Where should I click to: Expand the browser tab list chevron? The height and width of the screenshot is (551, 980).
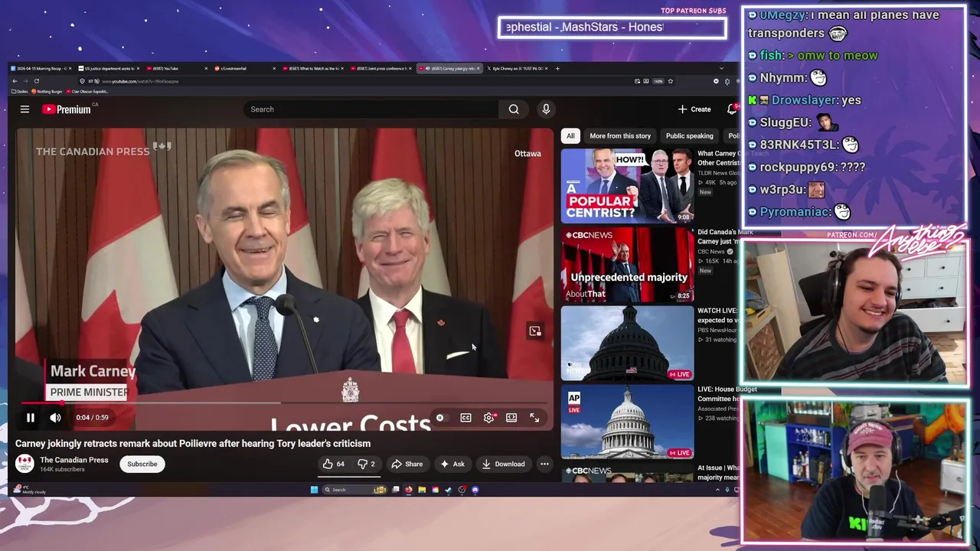click(x=721, y=68)
